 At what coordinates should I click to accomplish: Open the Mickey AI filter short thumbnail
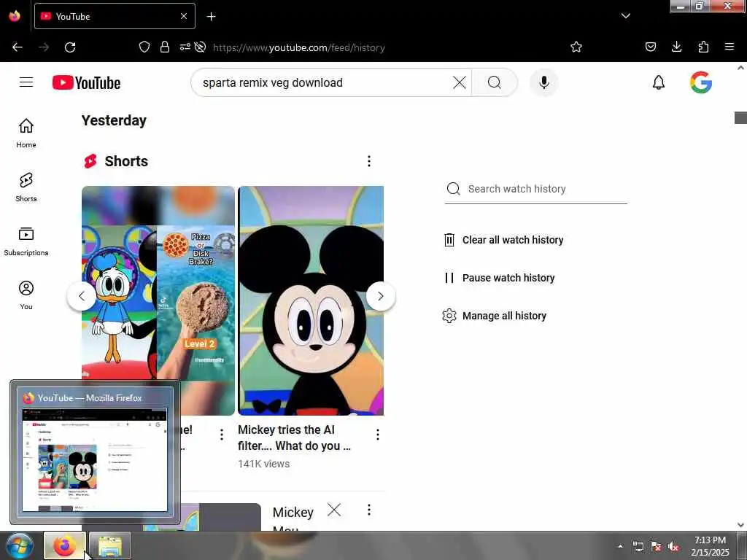click(x=311, y=300)
